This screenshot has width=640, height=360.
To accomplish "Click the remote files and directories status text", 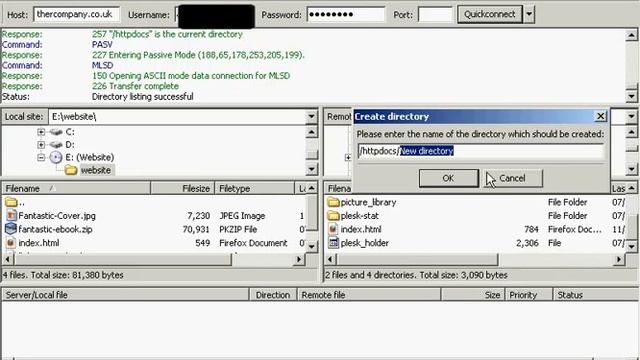I will pyautogui.click(x=416, y=275).
